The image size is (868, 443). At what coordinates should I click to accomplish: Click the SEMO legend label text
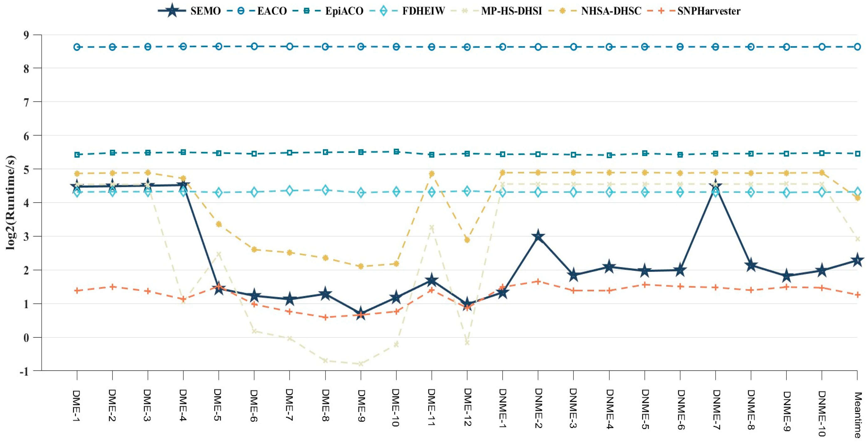point(206,11)
